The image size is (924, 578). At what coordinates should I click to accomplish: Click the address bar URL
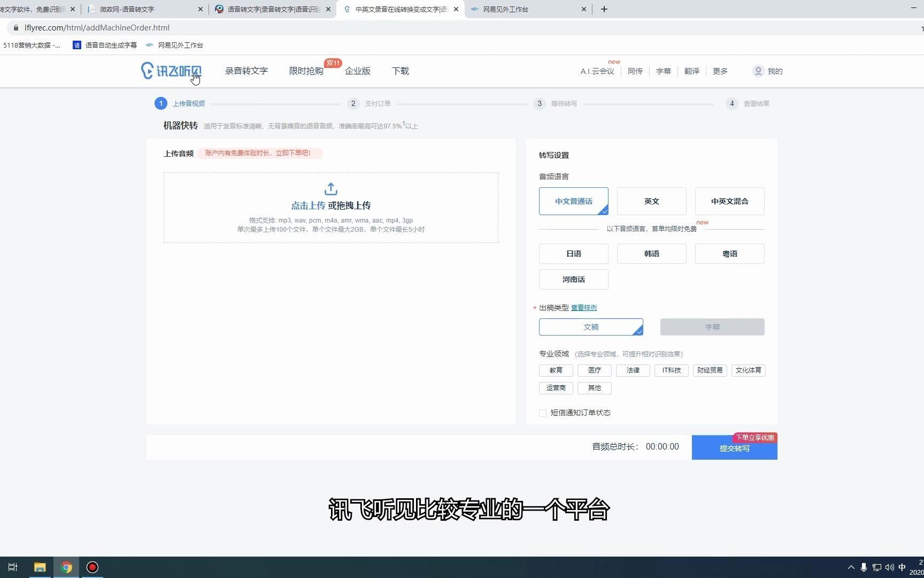[97, 28]
